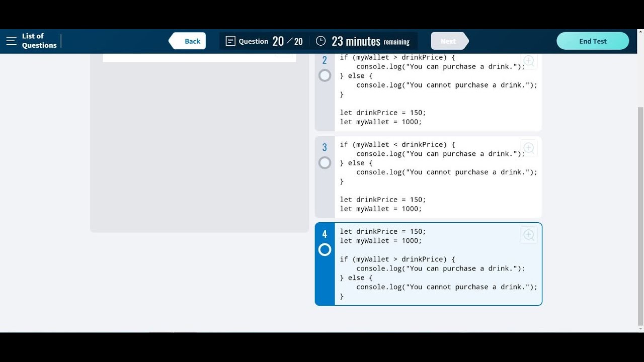644x362 pixels.
Task: Zoom in on answer option 3 code
Action: tap(529, 148)
